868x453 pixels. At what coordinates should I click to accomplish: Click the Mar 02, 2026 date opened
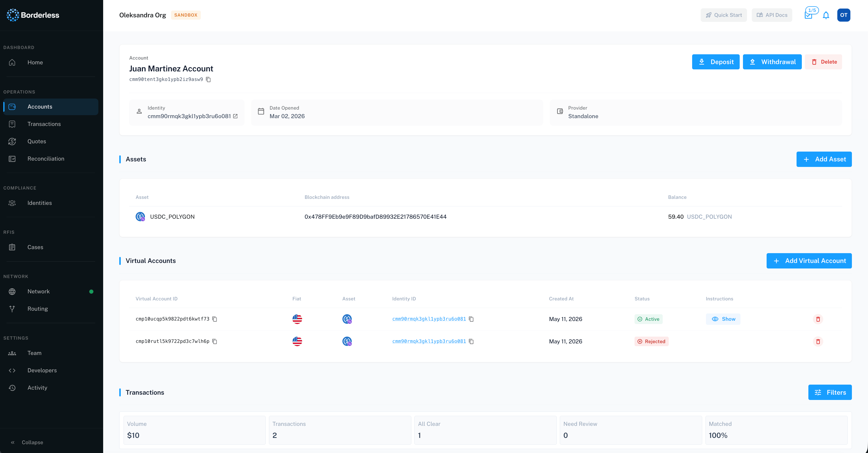287,116
